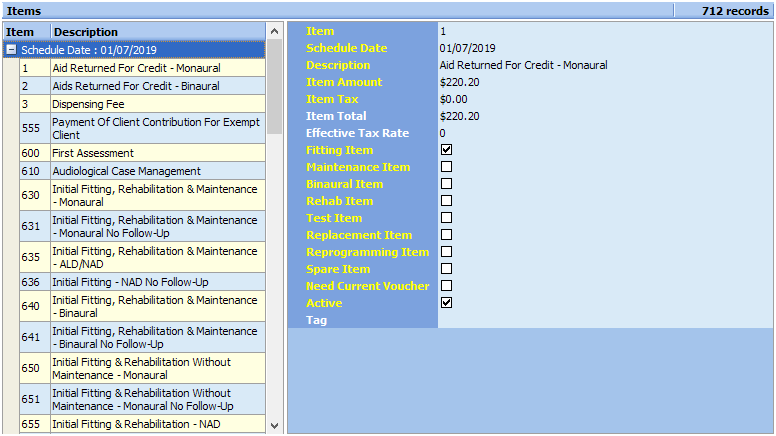The height and width of the screenshot is (436, 776).
Task: Select item 651 Monaural No Follow-Up row
Action: tap(143, 399)
